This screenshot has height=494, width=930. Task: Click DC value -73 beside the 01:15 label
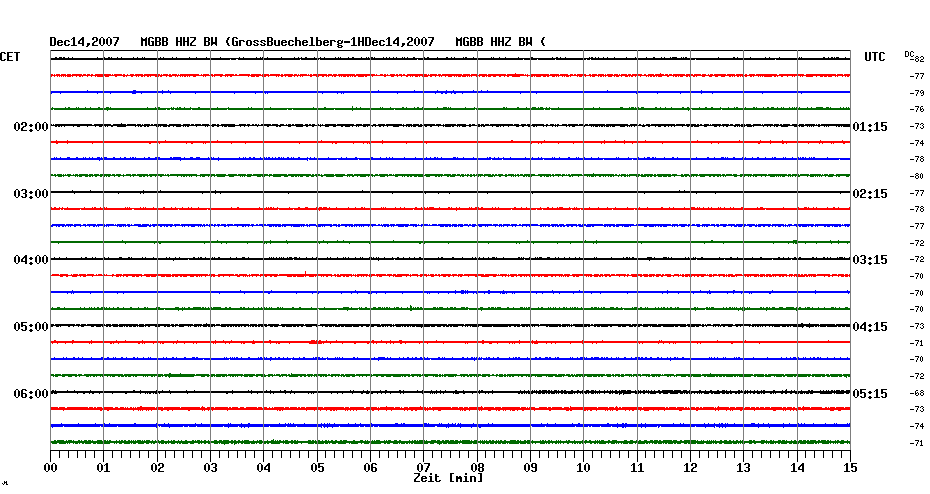point(917,126)
